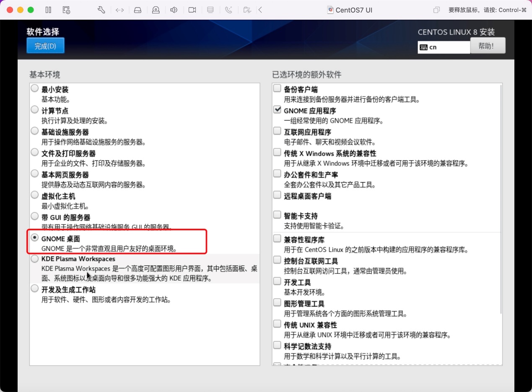Viewport: 532px width, 392px height.
Task: Pause the virtual machine
Action: pos(48,10)
